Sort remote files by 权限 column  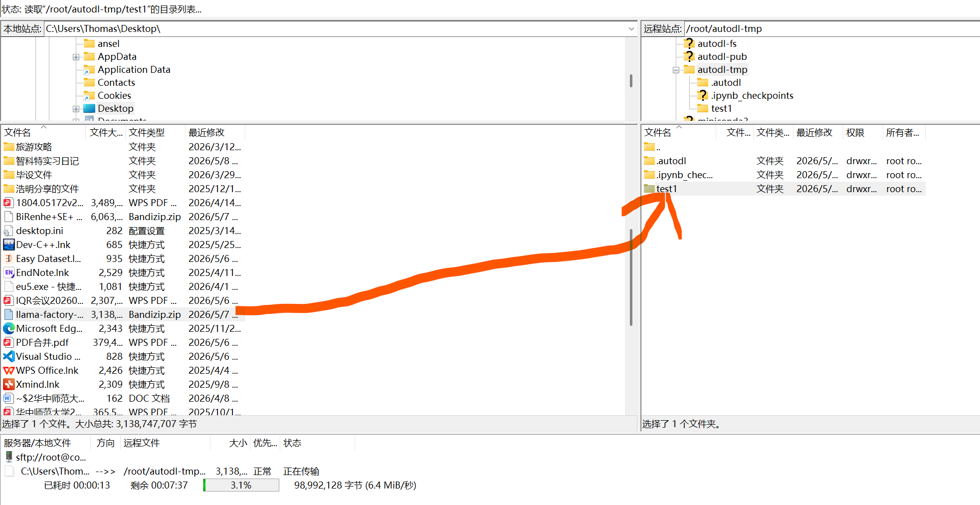[x=862, y=133]
